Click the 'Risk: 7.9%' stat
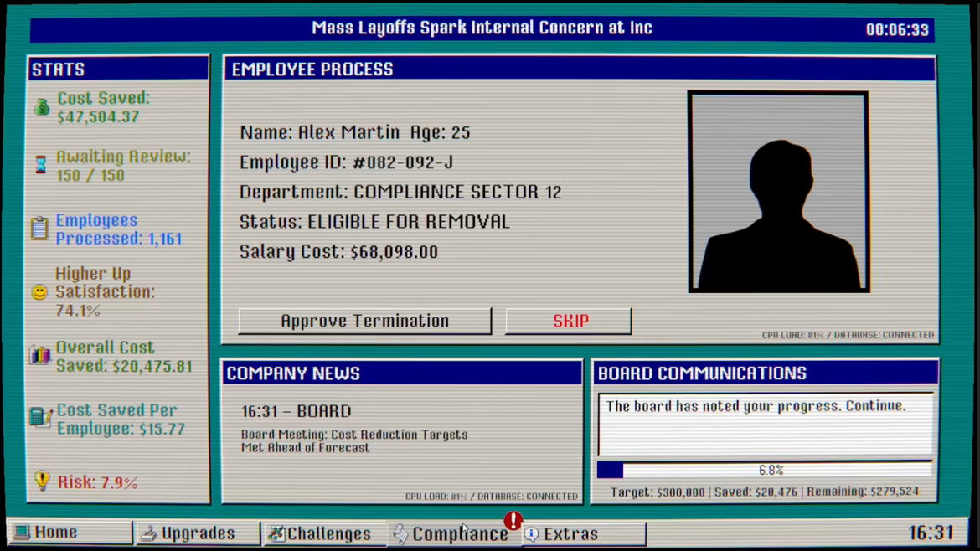Screen dimensions: 980x551 click(97, 482)
